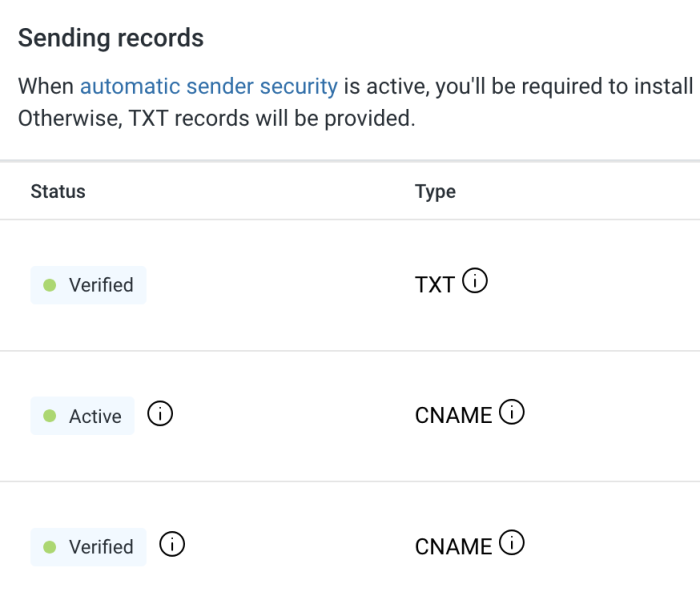Screen dimensions: 700x596
Task: Click green dot in TXT row's Verified badge
Action: (50, 285)
